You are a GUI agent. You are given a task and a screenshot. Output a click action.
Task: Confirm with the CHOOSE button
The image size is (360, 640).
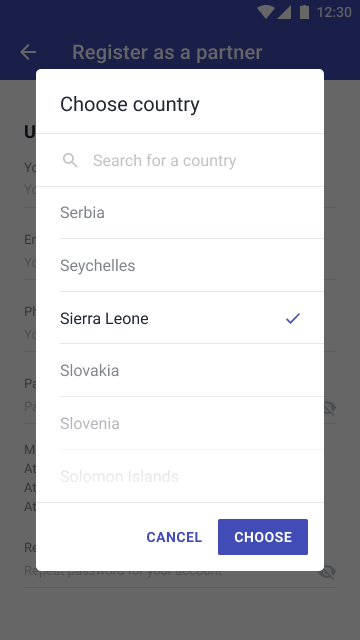click(263, 537)
